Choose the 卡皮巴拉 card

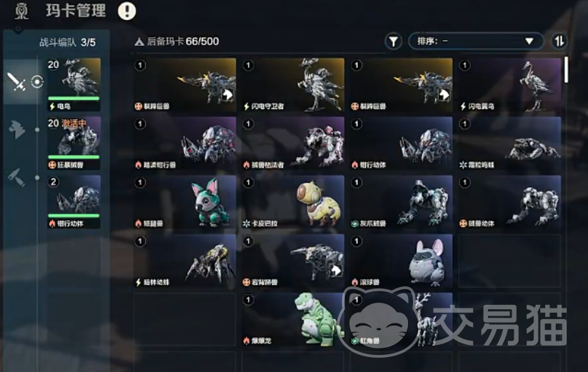point(293,202)
